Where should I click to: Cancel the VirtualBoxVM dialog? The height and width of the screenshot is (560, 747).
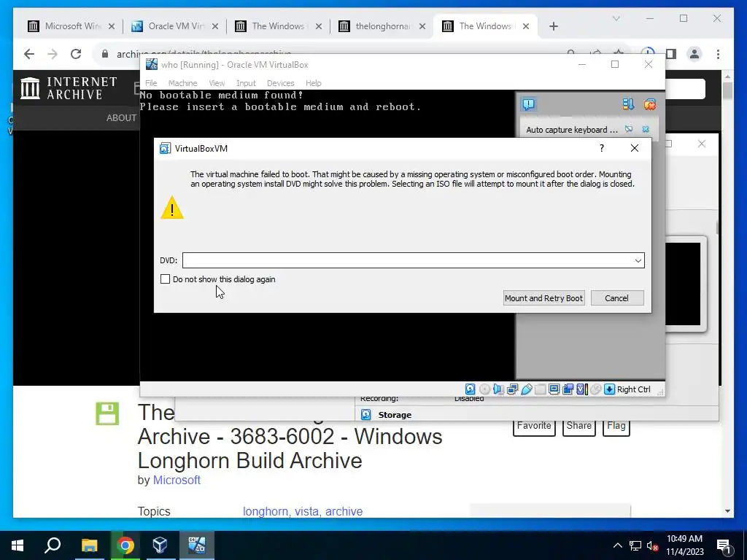pyautogui.click(x=617, y=298)
